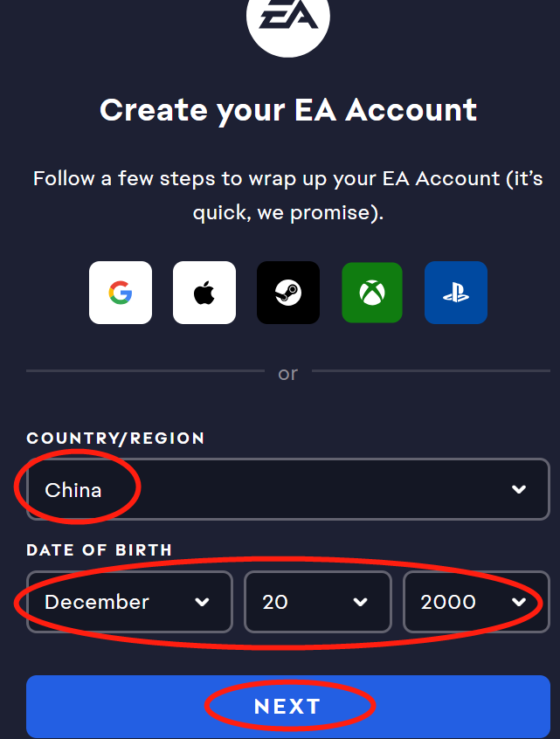Click the blue NEXT button
Image resolution: width=560 pixels, height=739 pixels.
pyautogui.click(x=288, y=707)
